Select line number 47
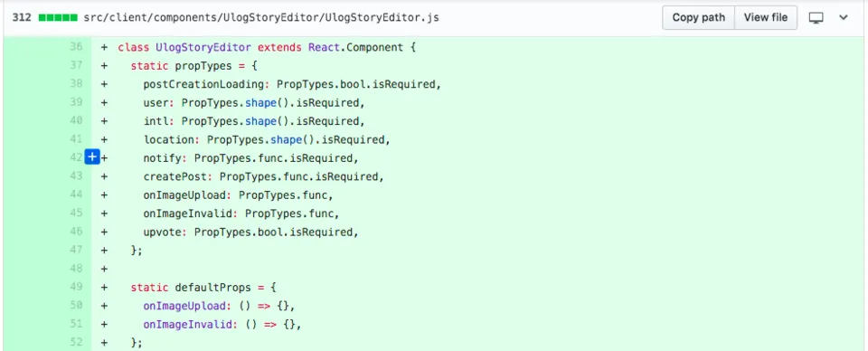 [x=76, y=251]
